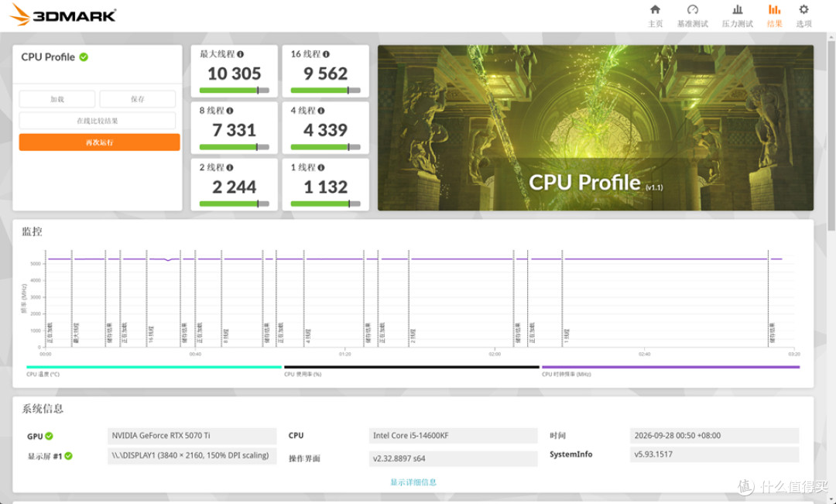Click info icon next to 最大线程
Image resolution: width=836 pixels, height=504 pixels.
tap(241, 54)
